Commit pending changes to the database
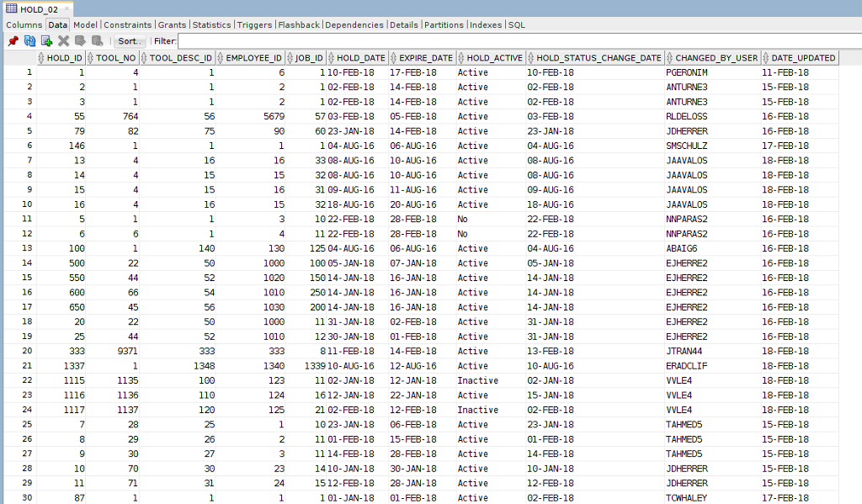The image size is (862, 504). tap(79, 42)
